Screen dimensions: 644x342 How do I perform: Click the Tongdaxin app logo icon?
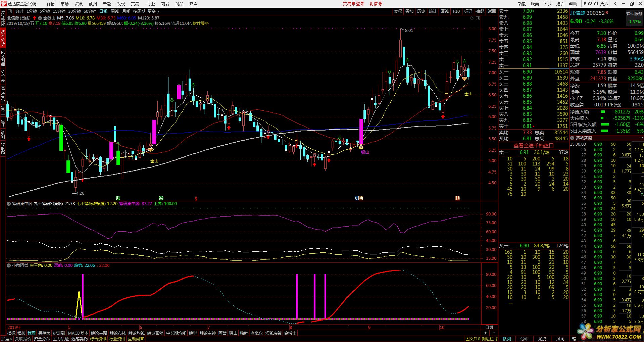3,4
